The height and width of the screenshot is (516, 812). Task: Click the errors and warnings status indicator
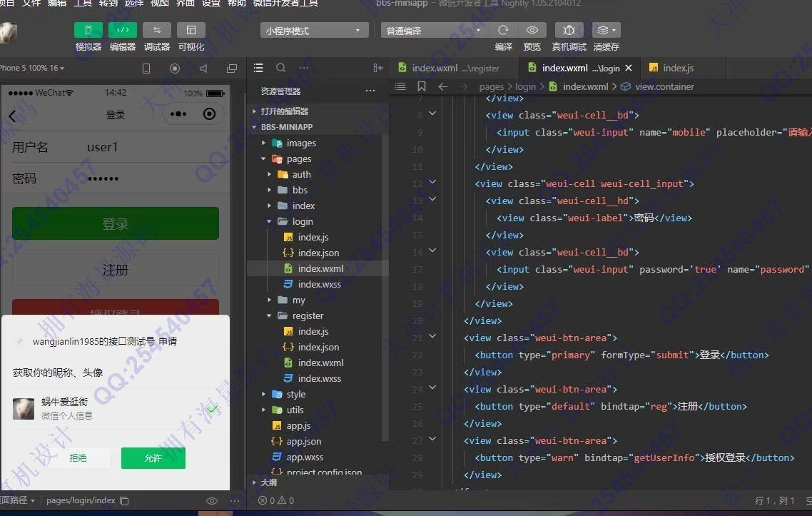[276, 500]
